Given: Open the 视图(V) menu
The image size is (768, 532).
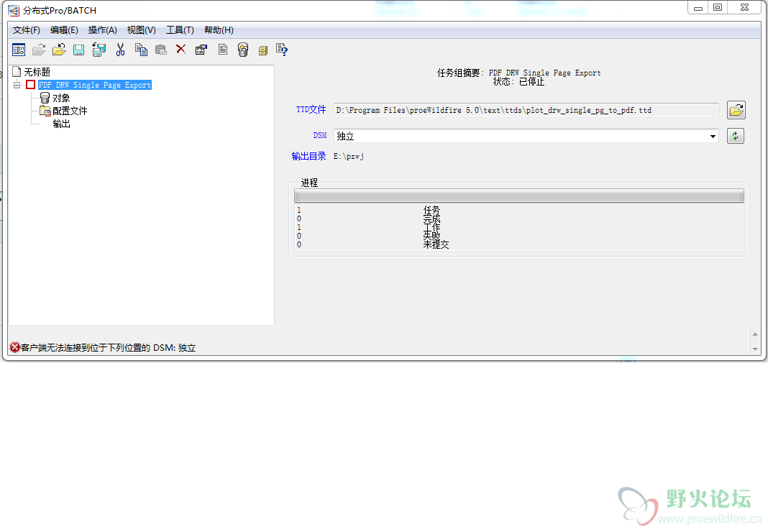Looking at the screenshot, I should click(x=142, y=30).
